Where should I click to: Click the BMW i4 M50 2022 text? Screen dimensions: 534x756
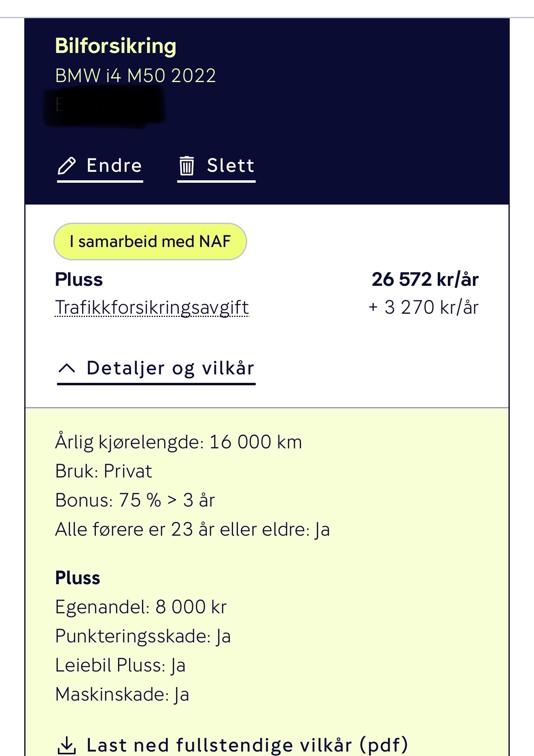(x=136, y=76)
